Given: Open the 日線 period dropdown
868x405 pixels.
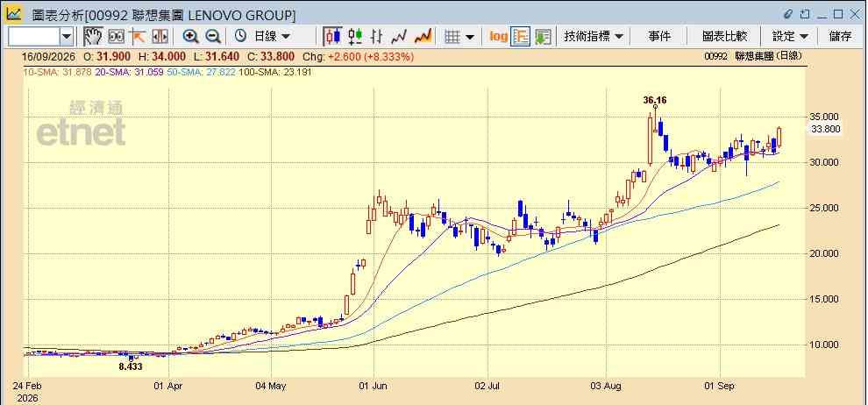Looking at the screenshot, I should coord(271,37).
